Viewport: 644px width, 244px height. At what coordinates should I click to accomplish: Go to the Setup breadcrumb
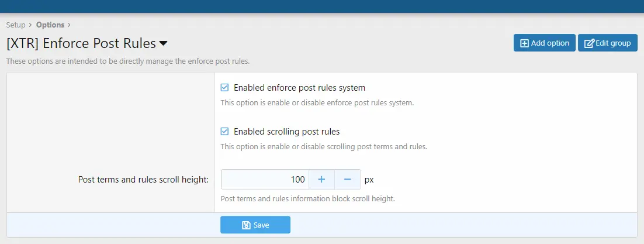pos(16,25)
